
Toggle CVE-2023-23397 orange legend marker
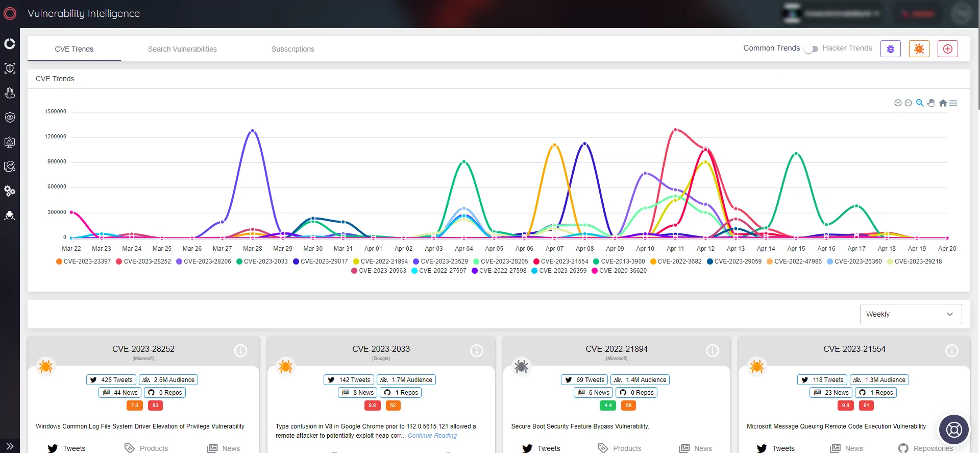[x=59, y=261]
